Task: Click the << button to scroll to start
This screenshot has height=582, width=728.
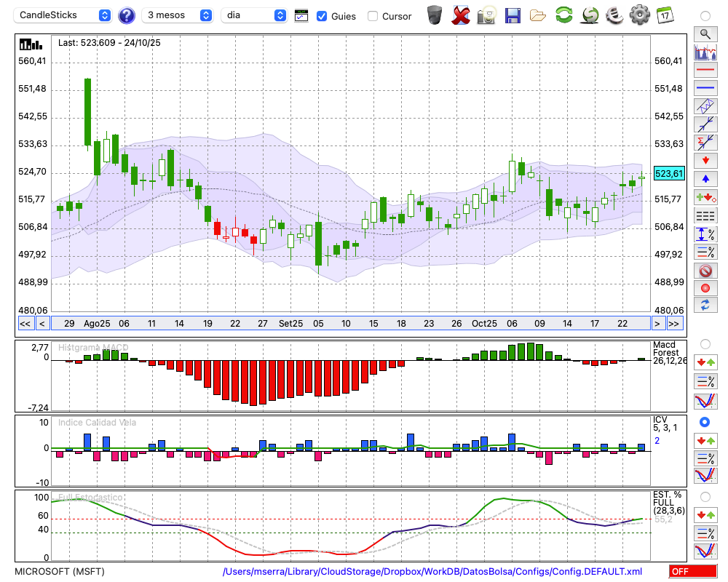Action: tap(25, 324)
